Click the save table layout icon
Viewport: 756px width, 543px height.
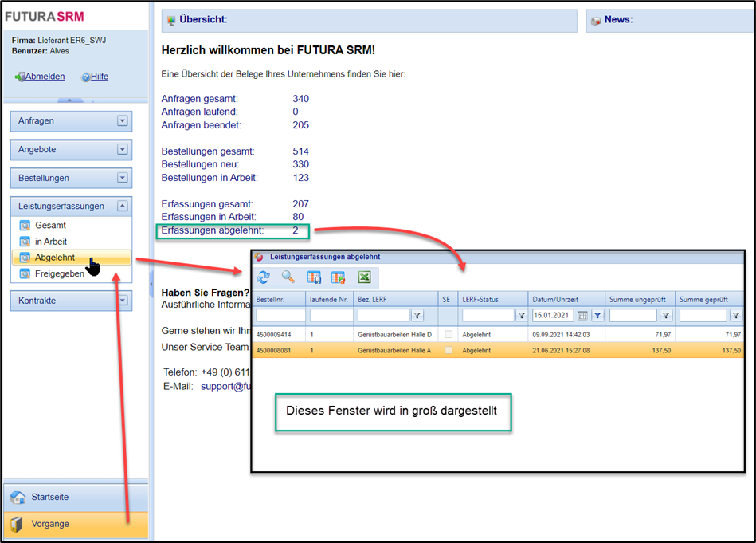(314, 277)
